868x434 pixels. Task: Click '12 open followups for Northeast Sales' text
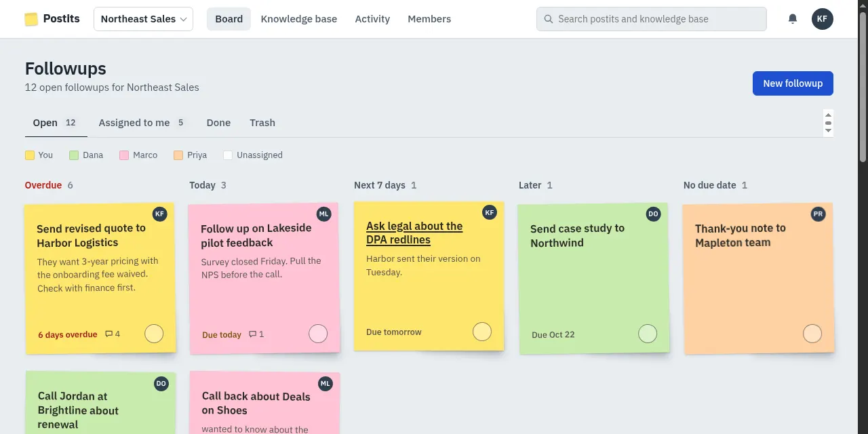(x=112, y=87)
